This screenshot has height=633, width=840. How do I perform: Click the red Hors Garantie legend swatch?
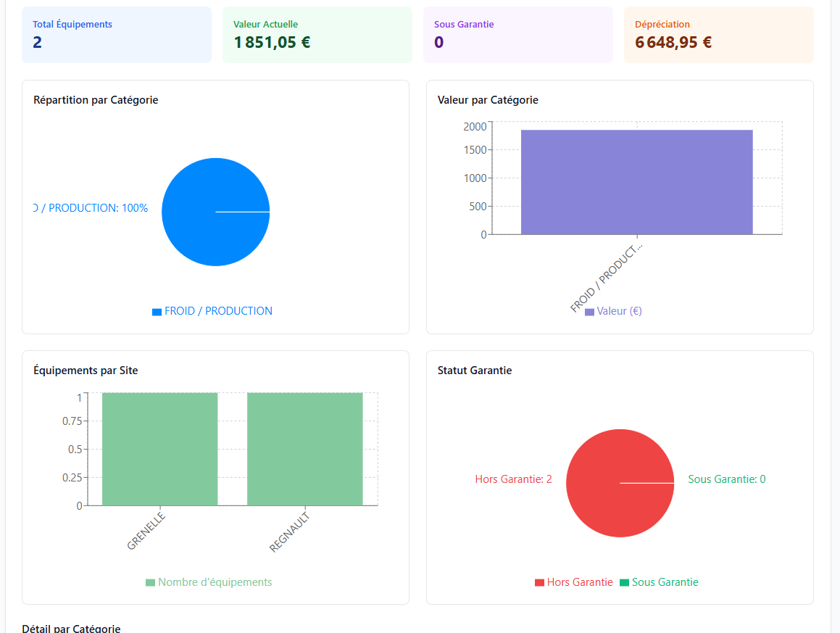538,582
